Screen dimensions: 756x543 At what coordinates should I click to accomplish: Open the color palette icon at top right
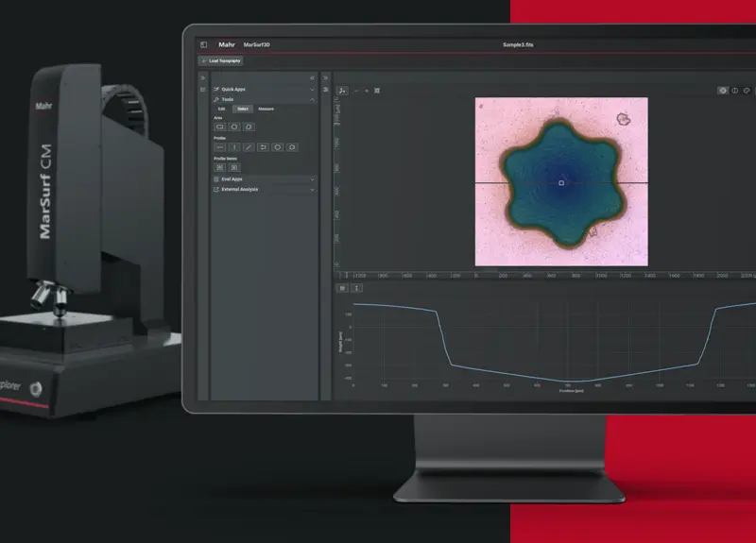coord(747,91)
